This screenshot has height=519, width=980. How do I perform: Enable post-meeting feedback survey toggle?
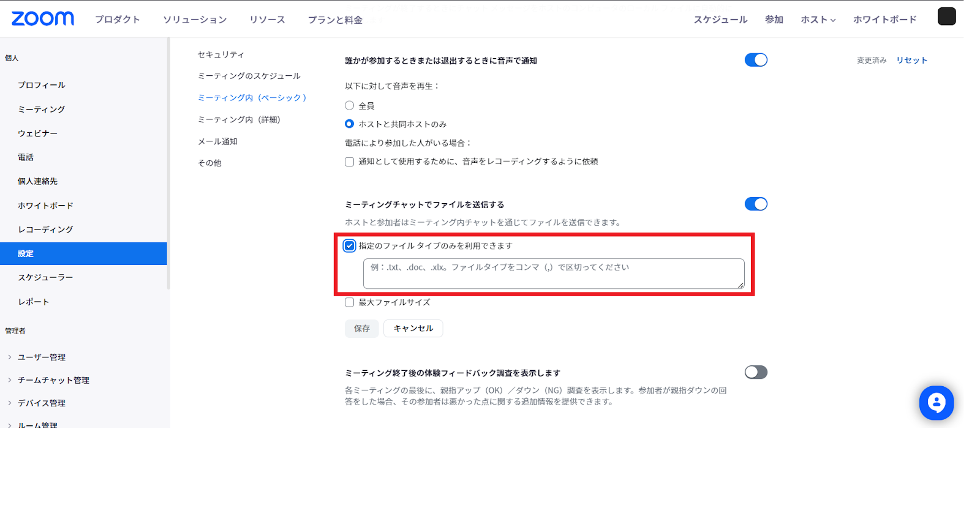coord(756,372)
